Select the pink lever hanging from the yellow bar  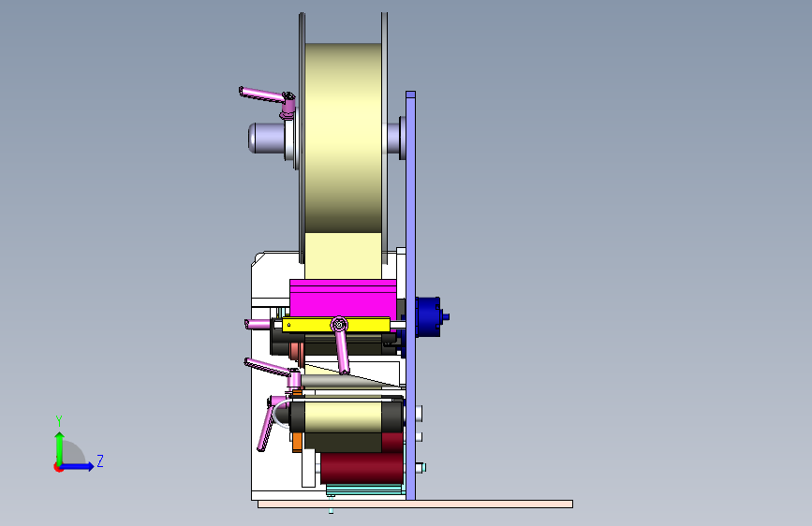pyautogui.click(x=341, y=345)
